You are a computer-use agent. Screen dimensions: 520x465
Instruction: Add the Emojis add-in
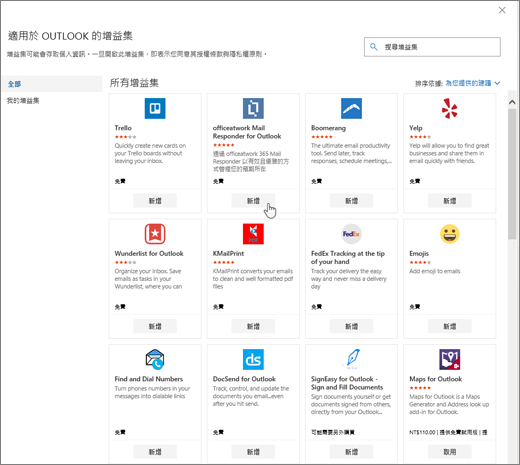pyautogui.click(x=450, y=326)
